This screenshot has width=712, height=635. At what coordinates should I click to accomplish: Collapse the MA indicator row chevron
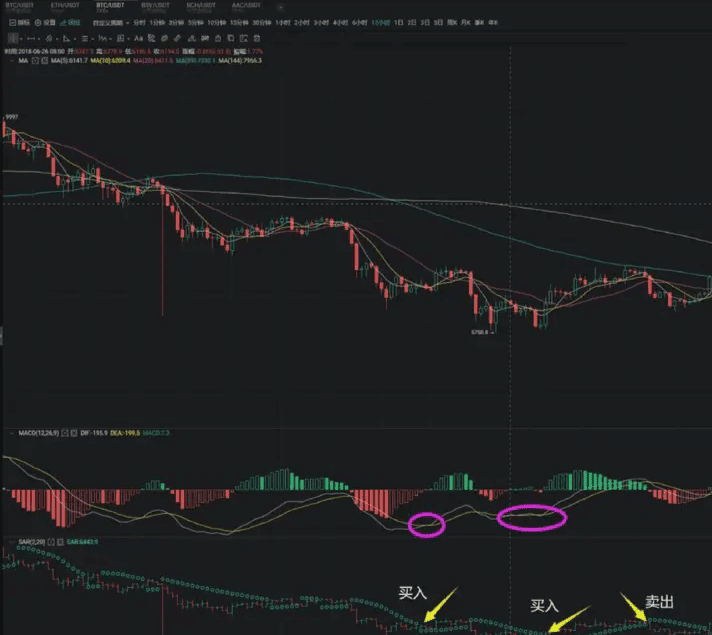(11, 60)
